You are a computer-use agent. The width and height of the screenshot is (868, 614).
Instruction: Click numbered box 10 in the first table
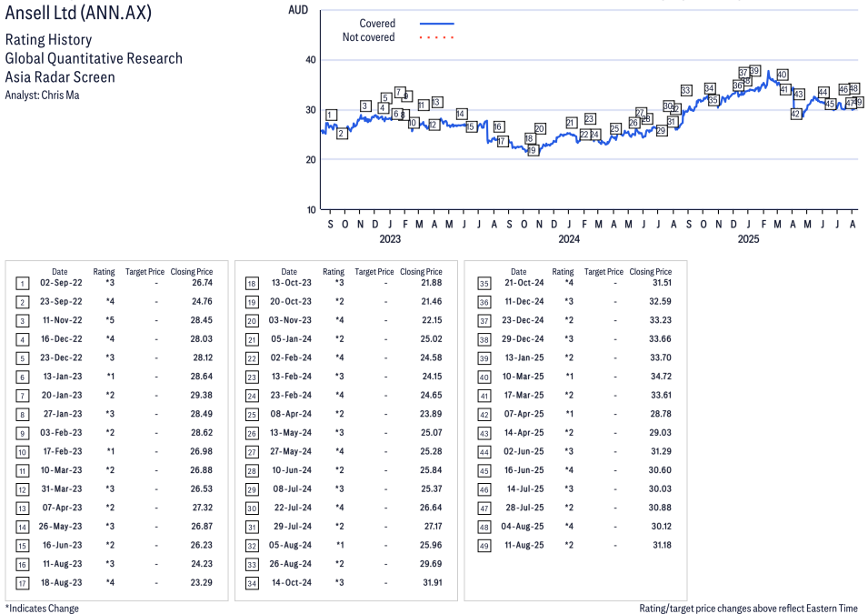pos(22,452)
